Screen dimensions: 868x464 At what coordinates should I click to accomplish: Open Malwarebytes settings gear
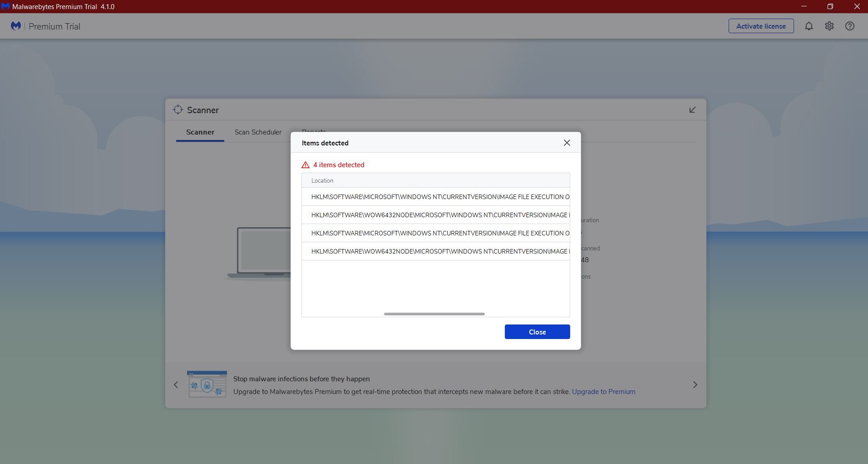(x=829, y=26)
